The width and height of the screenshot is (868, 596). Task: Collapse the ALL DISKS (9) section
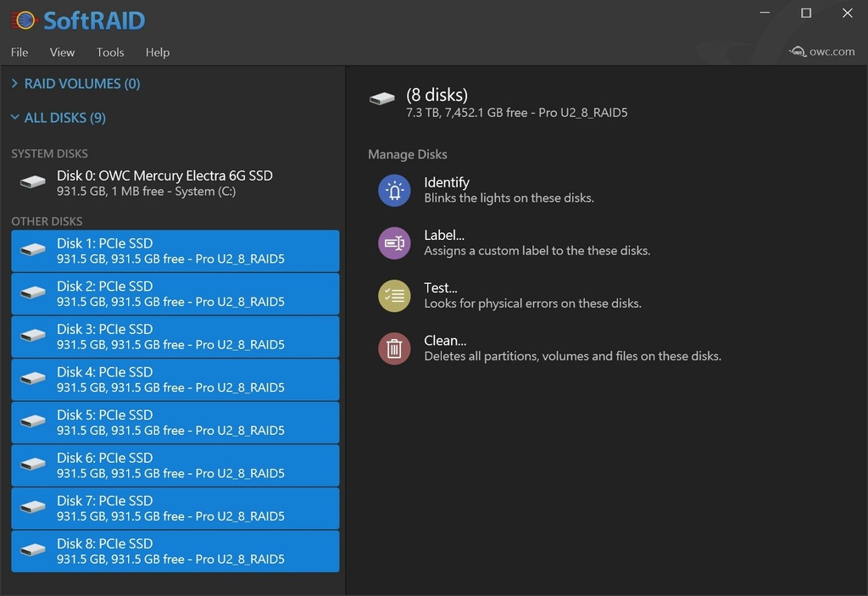pos(58,118)
